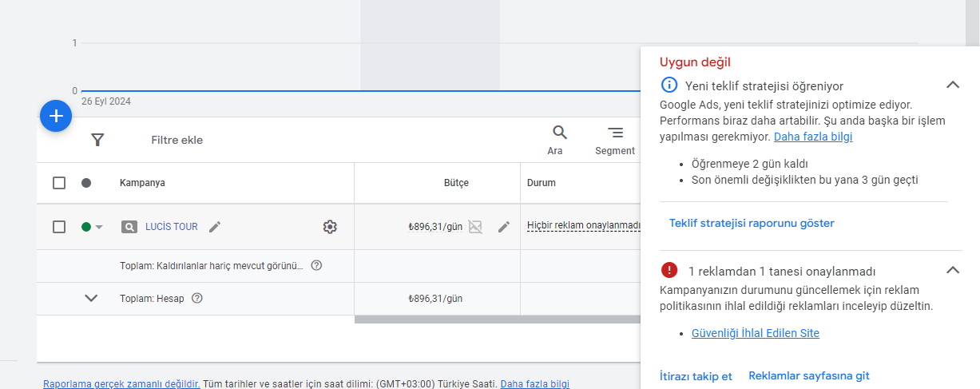Click Hiçbir reklam onaylanmadı status text
Viewport: 980px width, 389px height.
(584, 226)
